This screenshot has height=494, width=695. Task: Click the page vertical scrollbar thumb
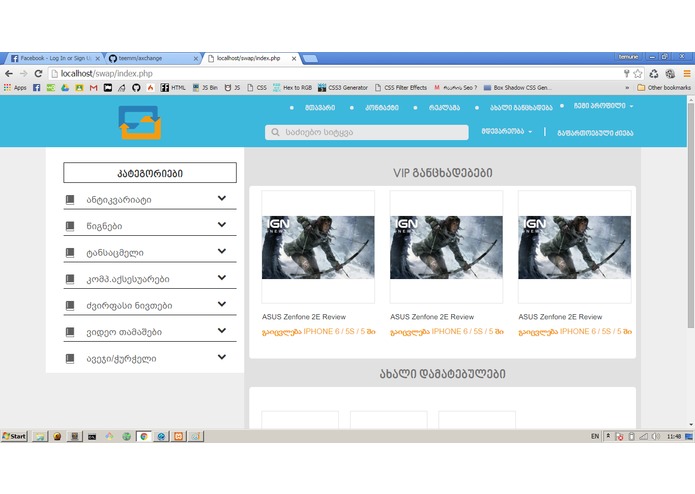click(x=690, y=217)
